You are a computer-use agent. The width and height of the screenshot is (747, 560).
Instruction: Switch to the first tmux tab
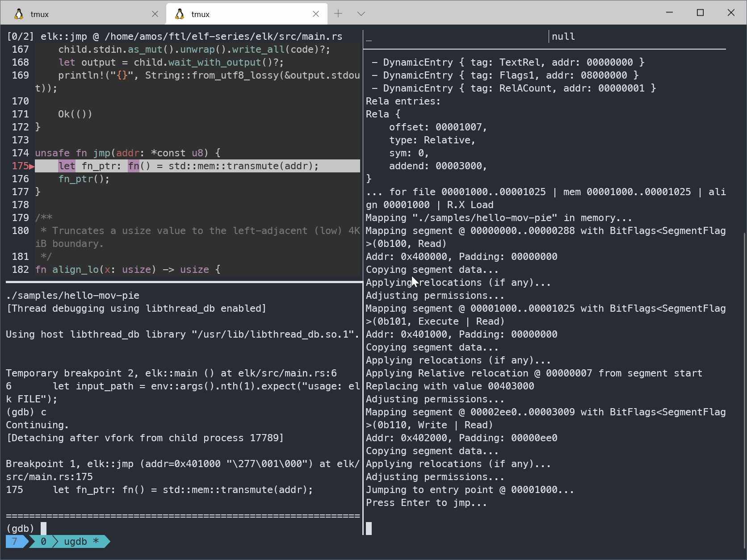pyautogui.click(x=80, y=14)
